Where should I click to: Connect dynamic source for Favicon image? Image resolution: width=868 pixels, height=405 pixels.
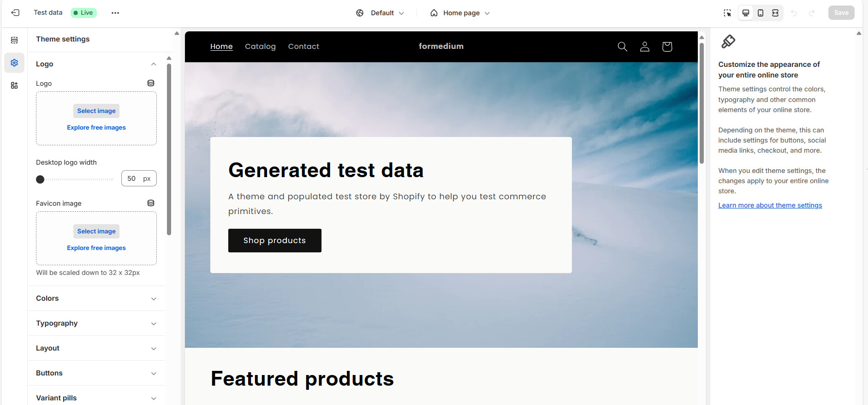coord(151,203)
